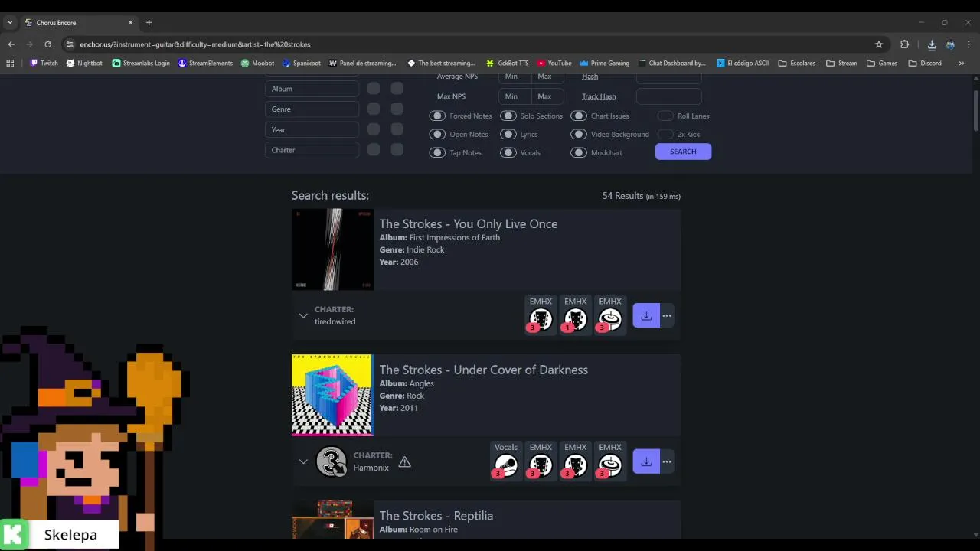Open The Strokes - You Only Live Once title
The width and height of the screenshot is (980, 551).
coord(469,223)
